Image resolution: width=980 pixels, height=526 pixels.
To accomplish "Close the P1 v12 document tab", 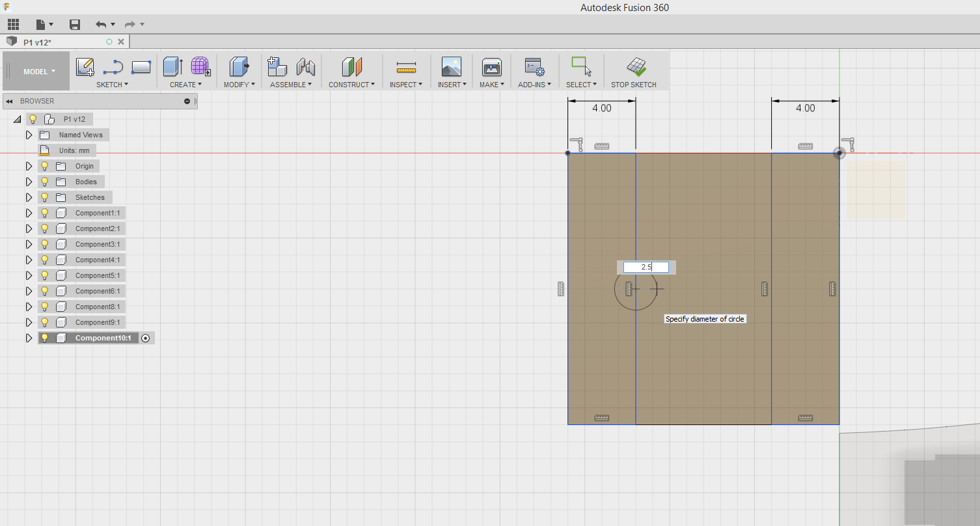I will point(121,42).
